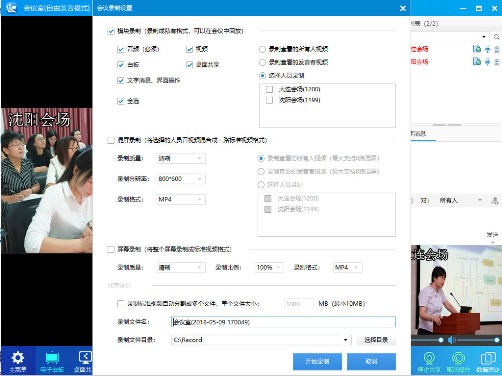The image size is (502, 376).
Task: Click the data sharing icon on the 沈阳会场 row
Action: (477, 61)
